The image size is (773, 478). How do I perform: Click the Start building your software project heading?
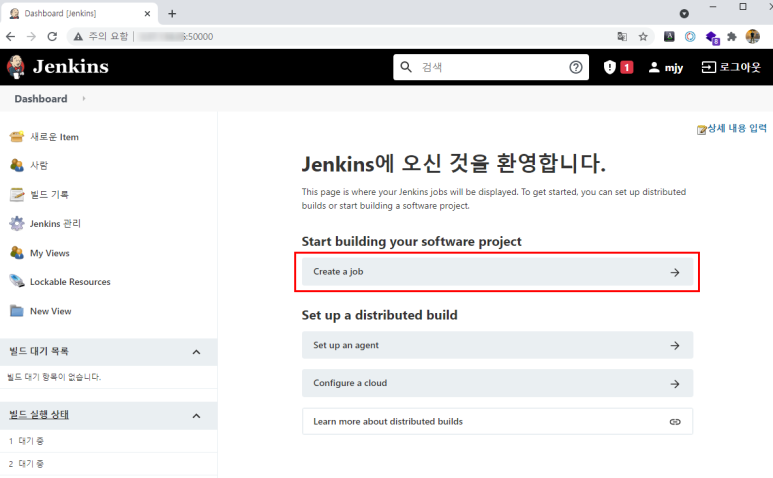coord(412,241)
